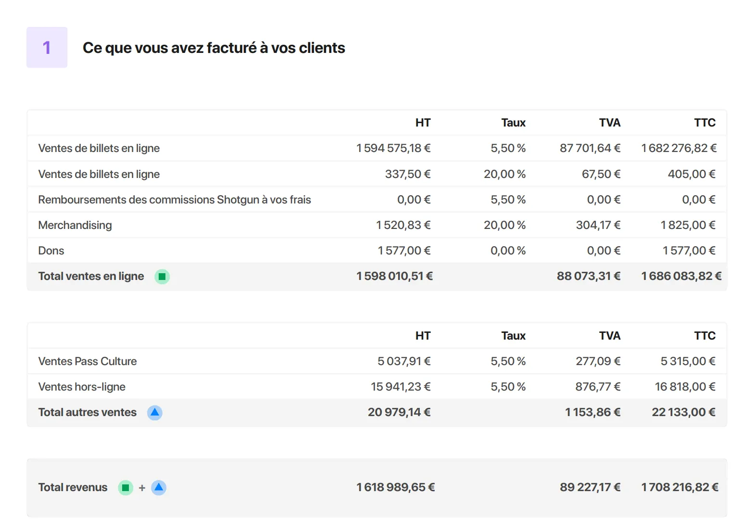Select hors-ligne rate 5,50 %
The width and height of the screenshot is (756, 532).
coord(508,387)
